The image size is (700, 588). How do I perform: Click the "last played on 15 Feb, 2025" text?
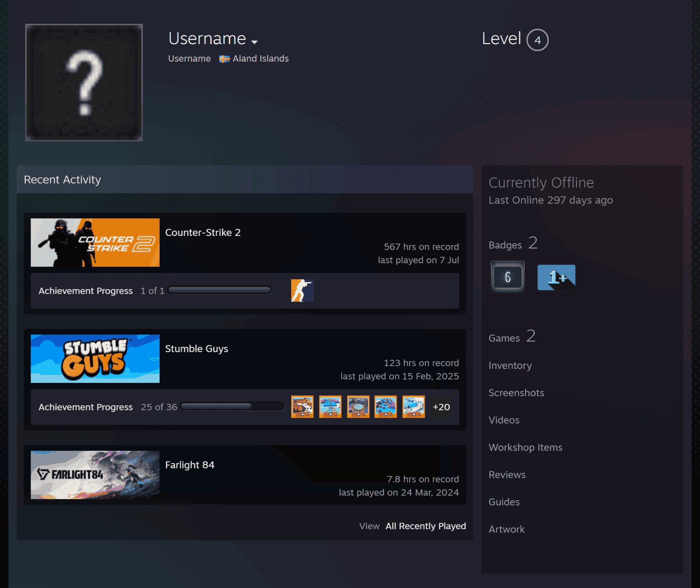click(x=400, y=377)
